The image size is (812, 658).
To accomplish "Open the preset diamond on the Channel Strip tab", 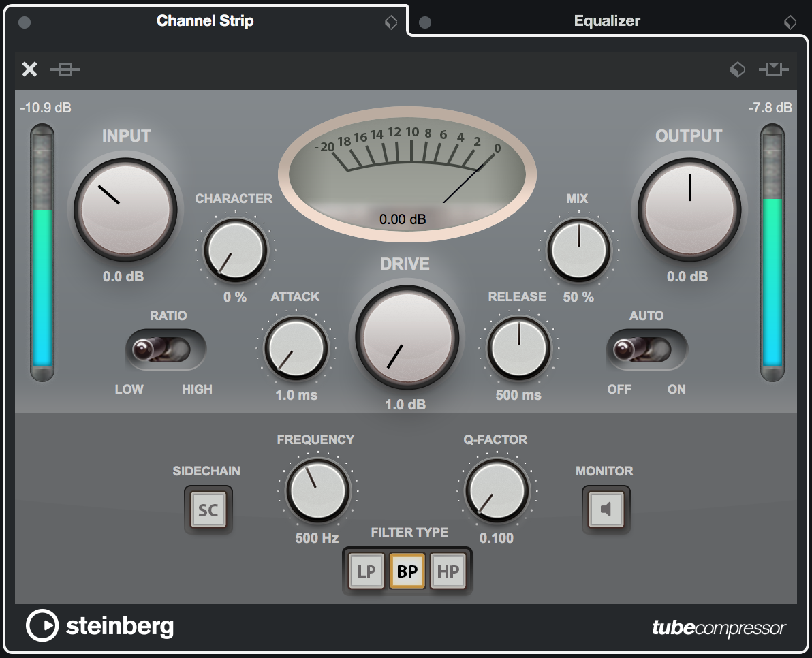I will pos(390,21).
